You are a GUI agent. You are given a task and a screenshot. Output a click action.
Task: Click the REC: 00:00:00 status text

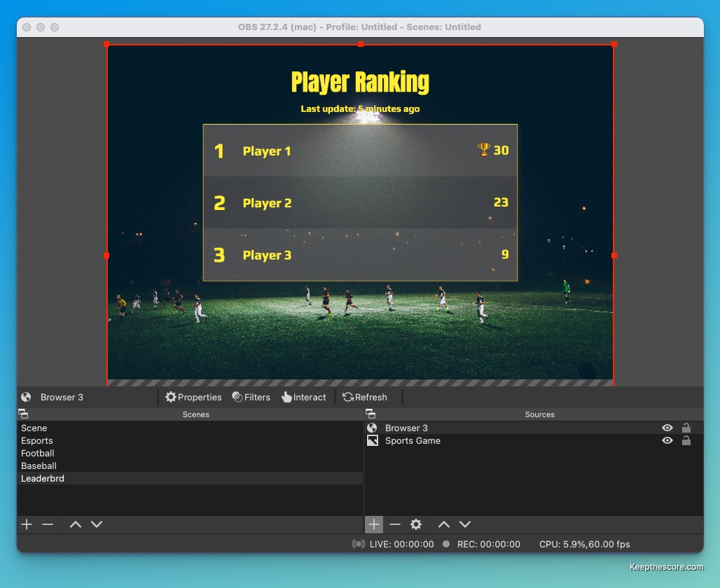click(489, 544)
